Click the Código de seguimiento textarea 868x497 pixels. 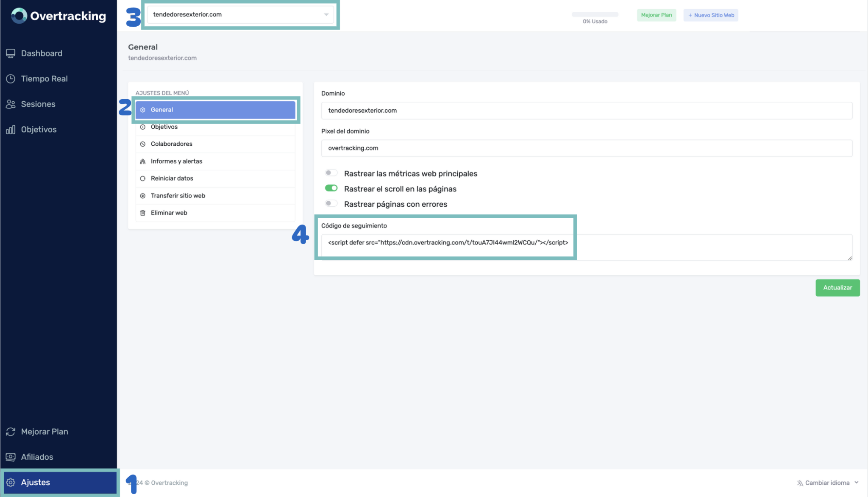tap(587, 247)
